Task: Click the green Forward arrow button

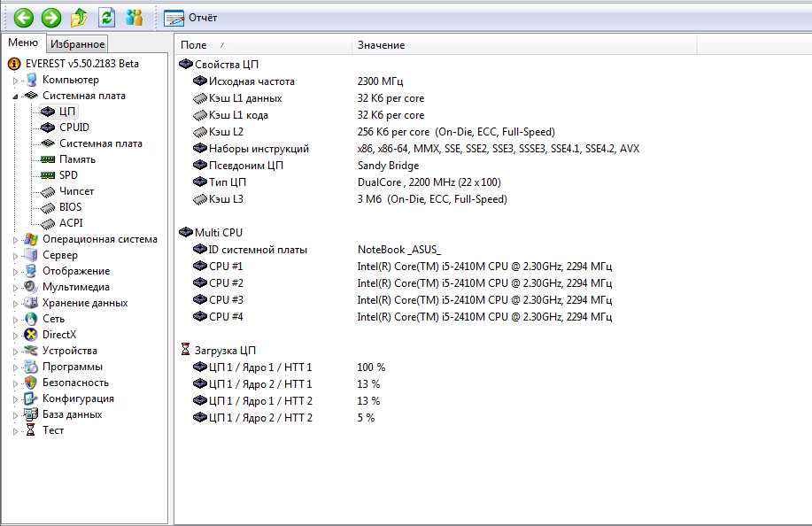Action: click(x=51, y=17)
